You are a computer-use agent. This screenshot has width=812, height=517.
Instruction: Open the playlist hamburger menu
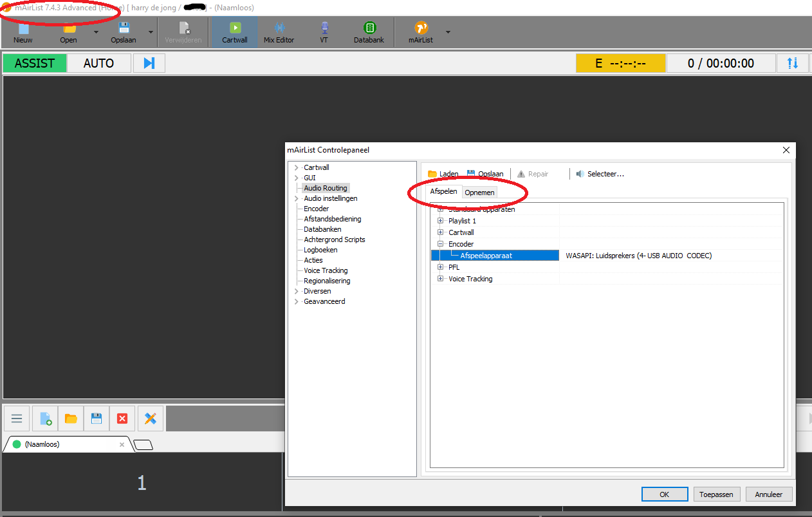tap(17, 418)
